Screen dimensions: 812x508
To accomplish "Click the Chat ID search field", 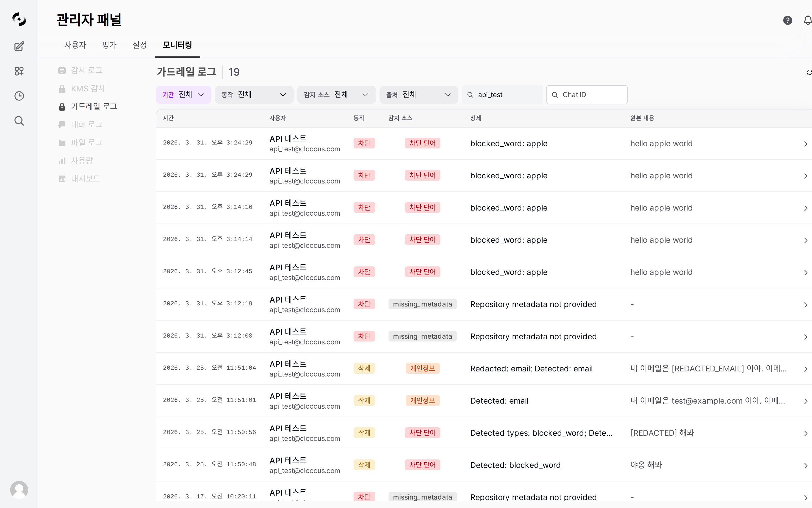I will click(x=587, y=95).
